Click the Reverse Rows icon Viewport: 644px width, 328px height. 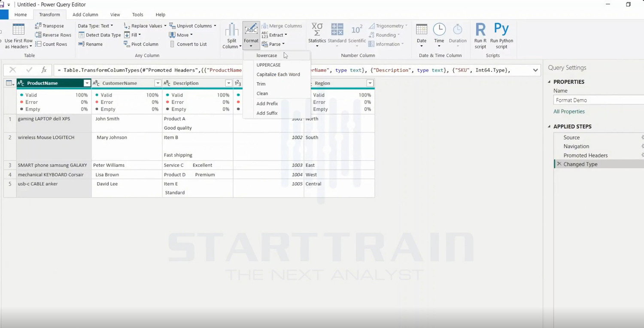click(38, 35)
